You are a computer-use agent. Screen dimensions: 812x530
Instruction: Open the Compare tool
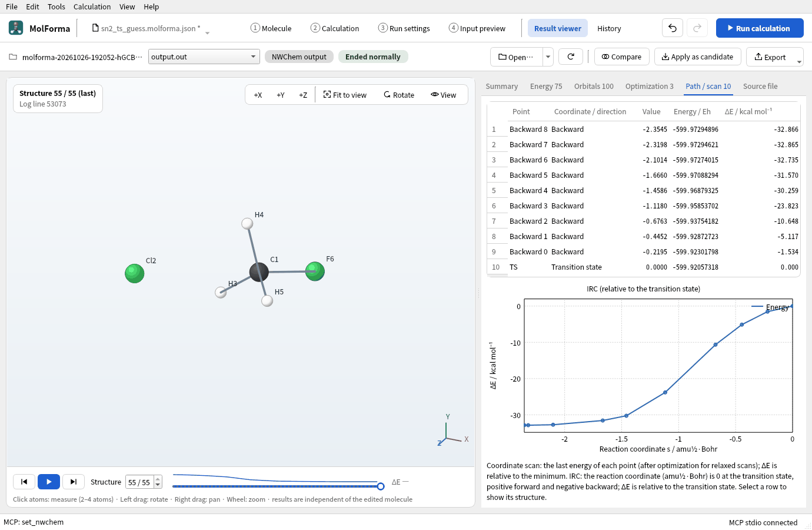pos(622,57)
